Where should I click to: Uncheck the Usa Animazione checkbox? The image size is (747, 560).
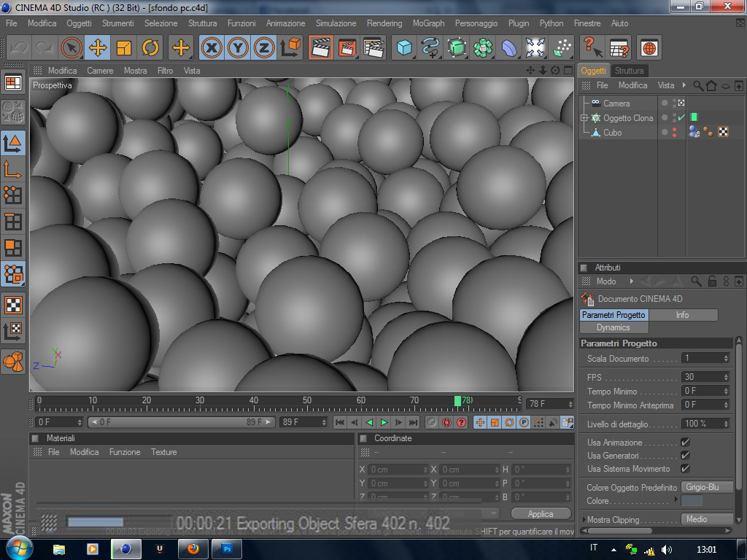(685, 443)
